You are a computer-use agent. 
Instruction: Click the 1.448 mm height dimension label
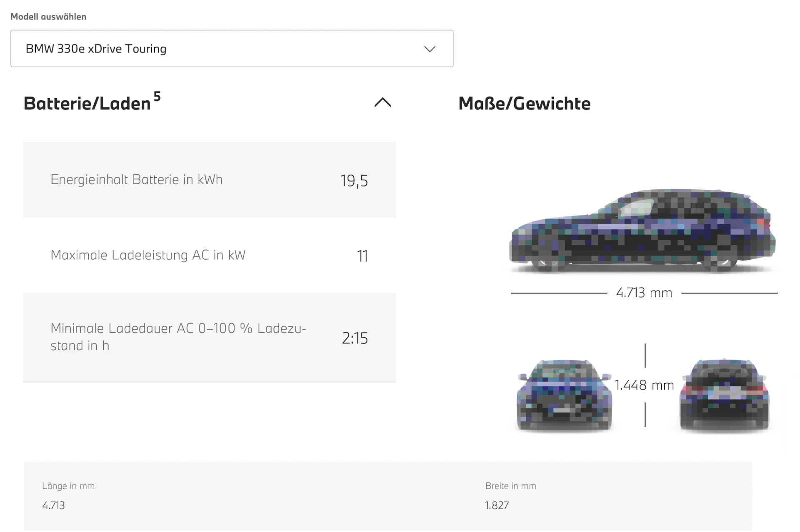coord(644,385)
